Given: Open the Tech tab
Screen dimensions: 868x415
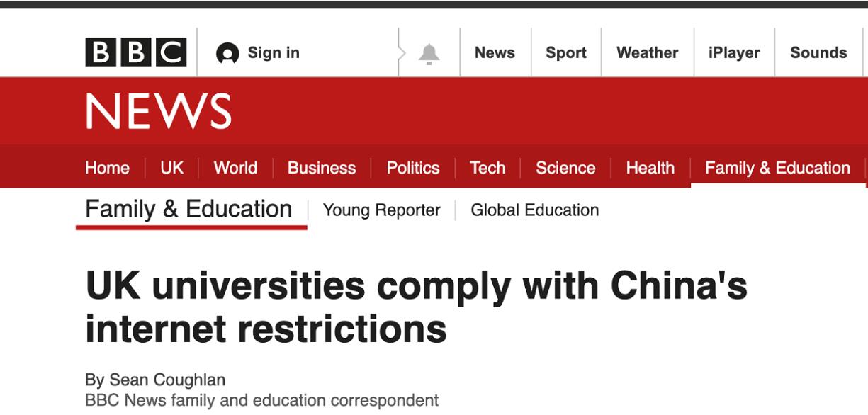Looking at the screenshot, I should click(x=487, y=168).
